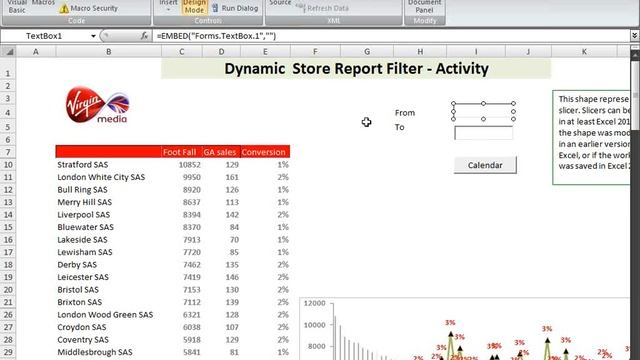Select the Merry Hill SAS cell
Viewport: 640px width, 360px height.
[109, 202]
